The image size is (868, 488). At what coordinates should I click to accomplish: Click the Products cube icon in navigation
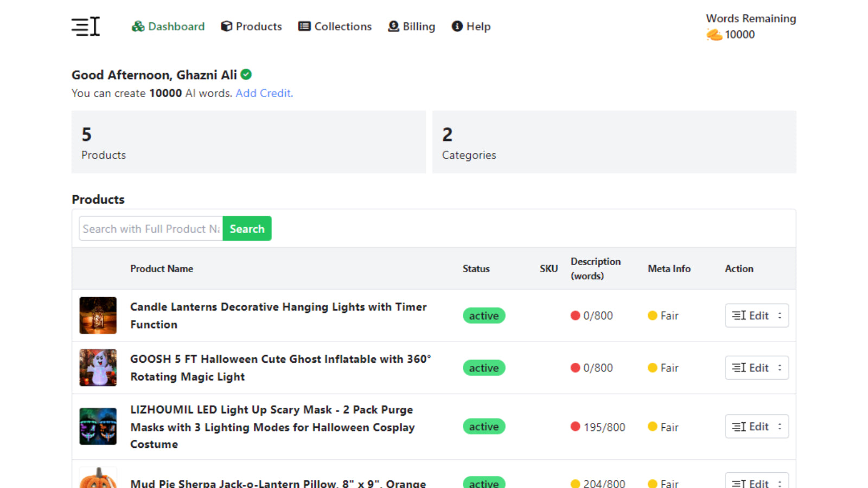point(225,26)
